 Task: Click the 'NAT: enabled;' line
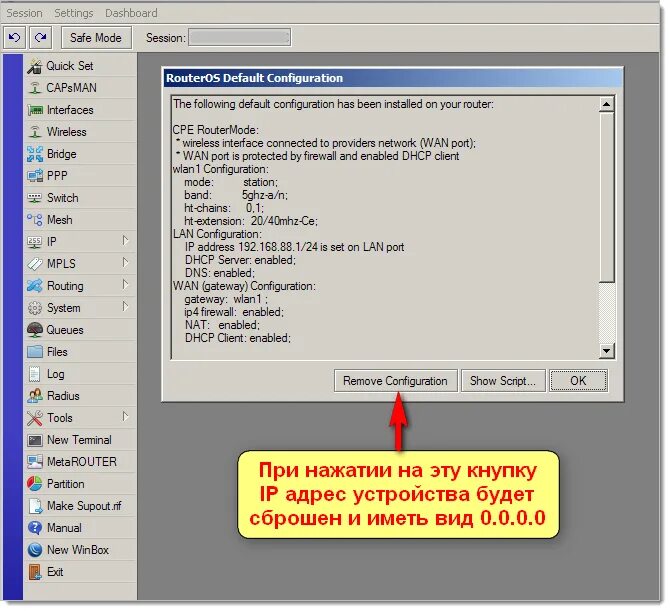222,325
